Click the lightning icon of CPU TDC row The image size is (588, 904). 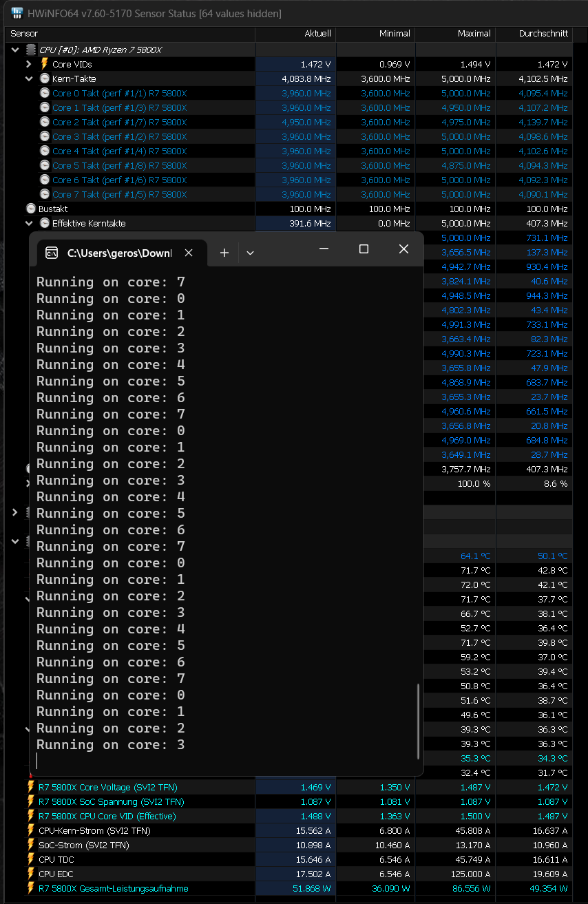[x=31, y=859]
